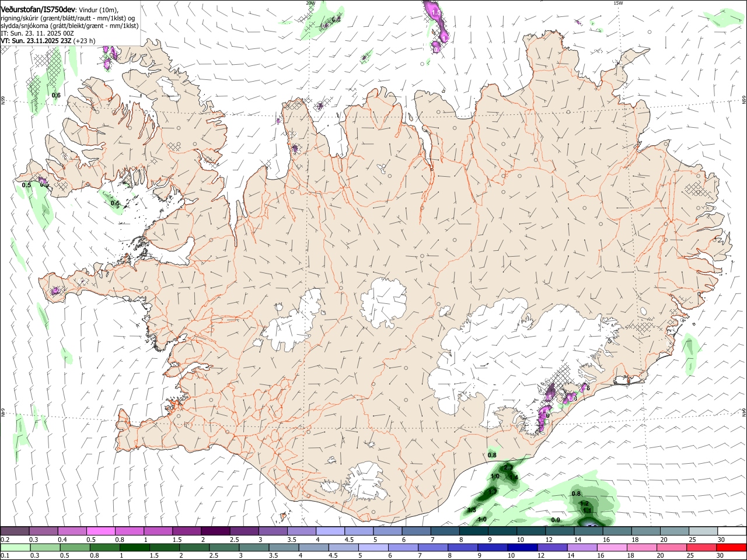
Task: Click the 1.4 precipitation value offshore south
Action: [514, 478]
